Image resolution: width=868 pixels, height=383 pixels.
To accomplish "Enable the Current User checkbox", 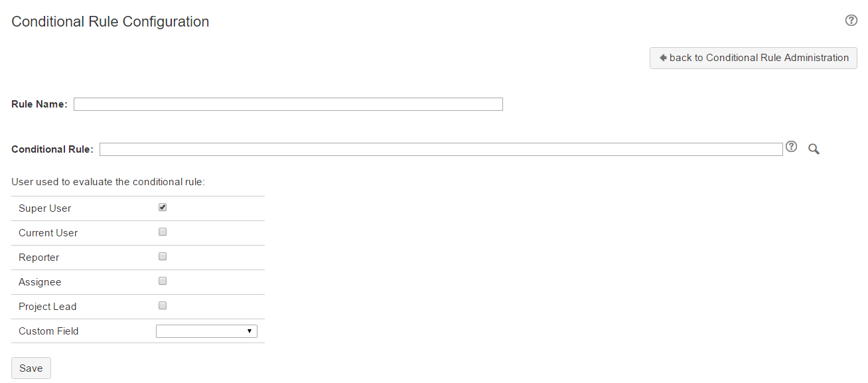I will (x=163, y=232).
